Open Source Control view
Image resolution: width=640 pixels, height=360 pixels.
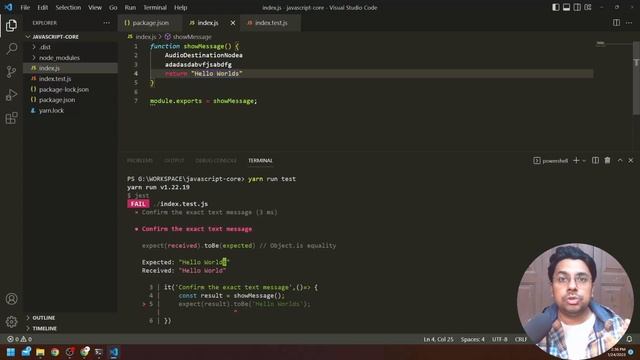tap(11, 72)
